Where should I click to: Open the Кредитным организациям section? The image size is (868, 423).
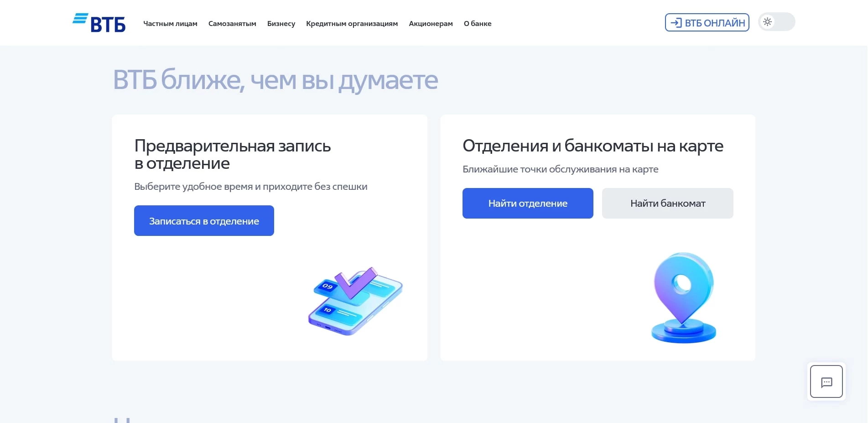[x=352, y=23]
